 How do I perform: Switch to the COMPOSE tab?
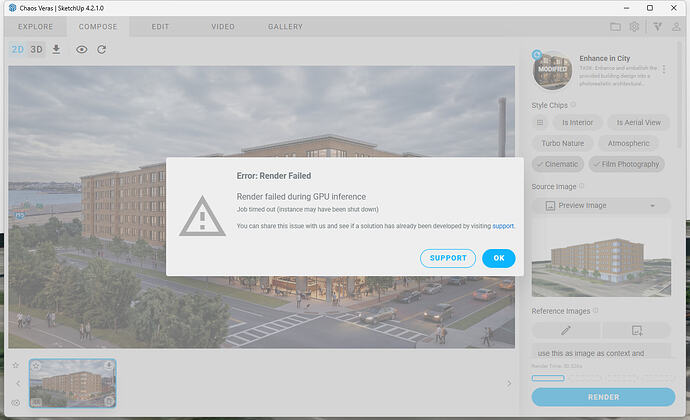coord(98,27)
